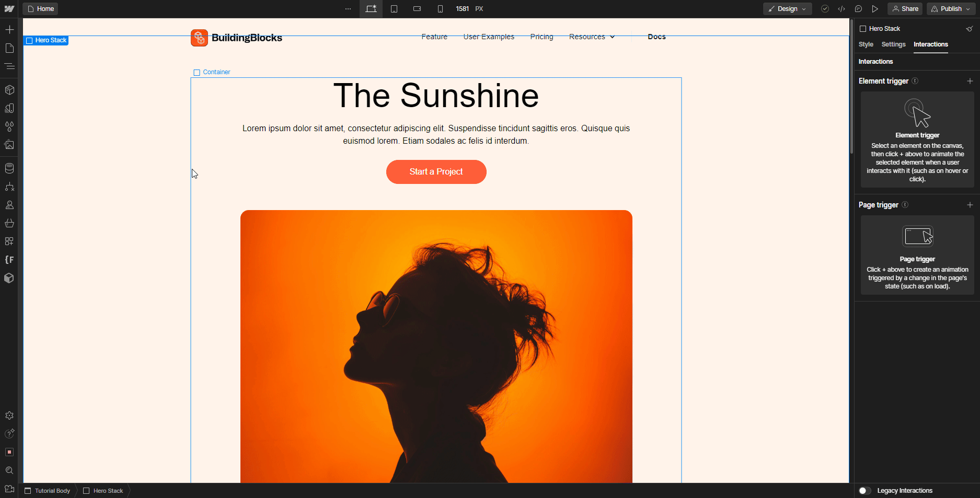Hide Hero Stack using the eye toggle
Screen dimensions: 980x498
970,29
